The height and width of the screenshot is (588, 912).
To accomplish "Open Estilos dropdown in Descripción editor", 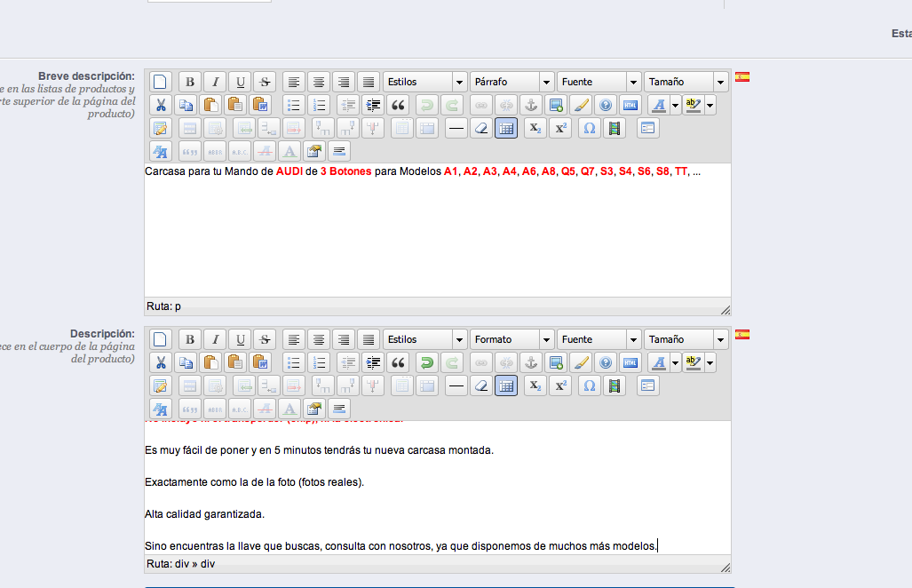I will tap(425, 339).
